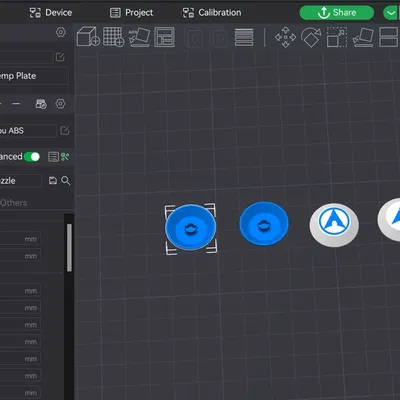
Task: Click the Auto orient toolbar icon
Action: pyautogui.click(x=139, y=37)
